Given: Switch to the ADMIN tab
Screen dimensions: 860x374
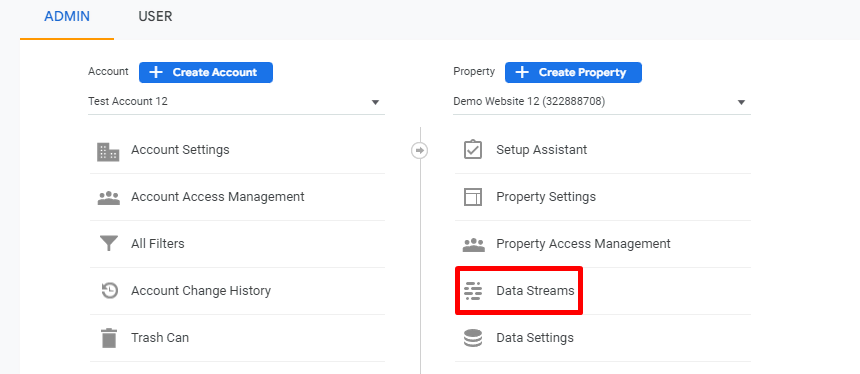Looking at the screenshot, I should point(67,17).
